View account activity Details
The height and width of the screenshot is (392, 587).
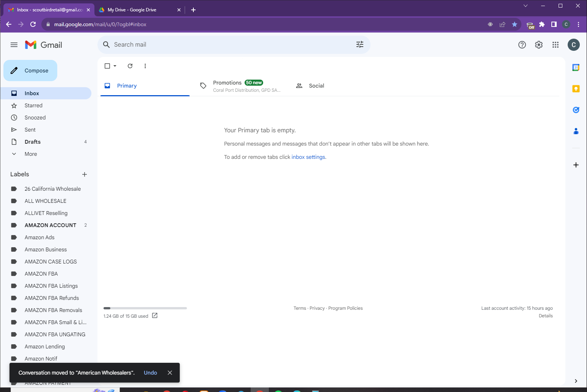pyautogui.click(x=546, y=316)
